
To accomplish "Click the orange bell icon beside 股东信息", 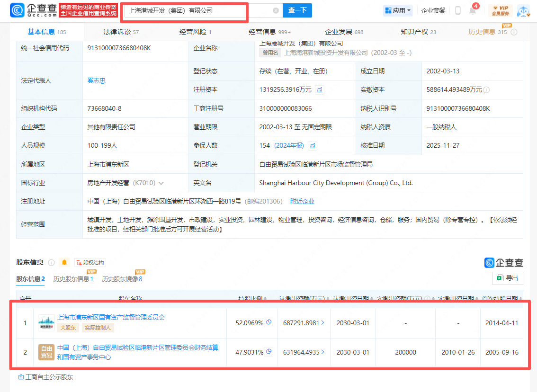I will click(x=65, y=262).
